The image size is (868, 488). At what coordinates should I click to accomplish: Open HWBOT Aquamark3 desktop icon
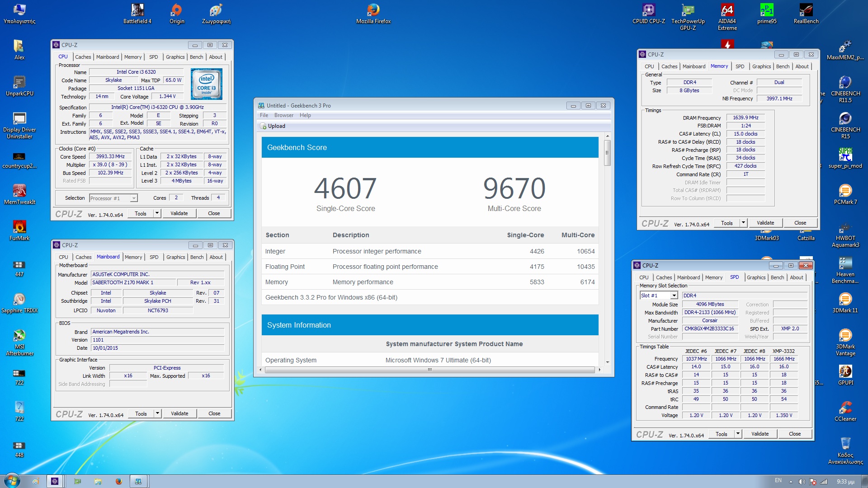coord(845,234)
